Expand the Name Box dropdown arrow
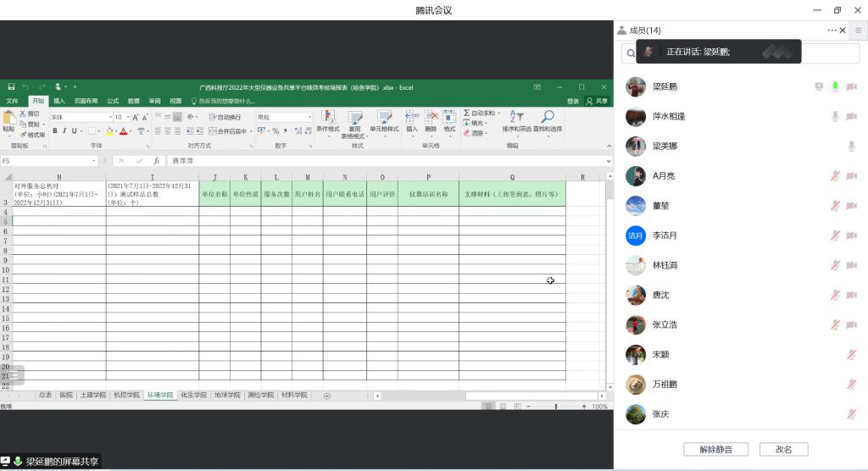Image resolution: width=868 pixels, height=471 pixels. tap(94, 161)
